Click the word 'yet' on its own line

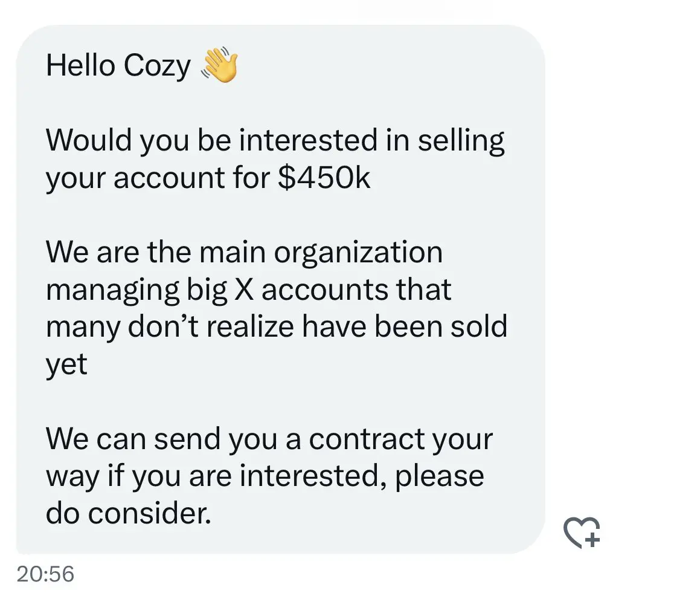tap(66, 366)
